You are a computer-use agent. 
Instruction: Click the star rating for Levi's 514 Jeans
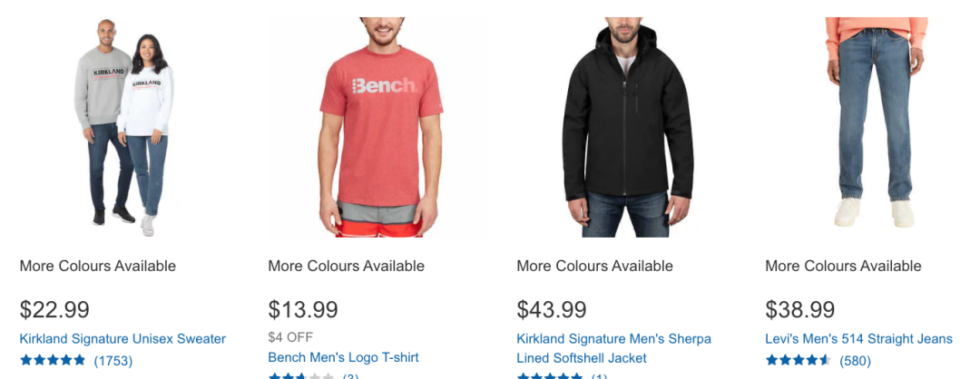(799, 360)
